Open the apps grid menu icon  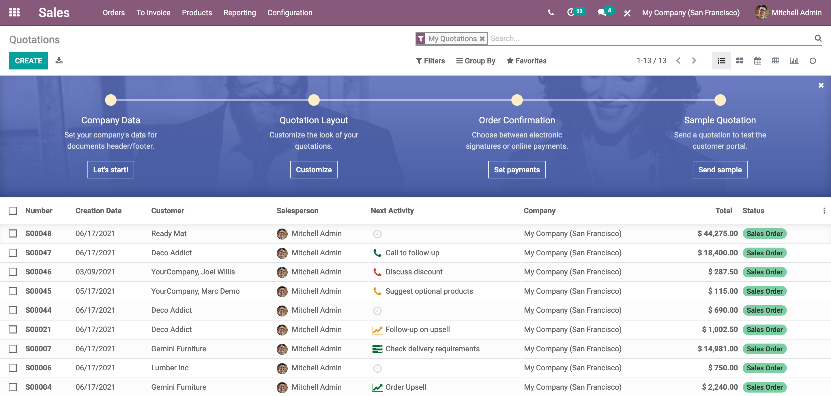pyautogui.click(x=15, y=12)
